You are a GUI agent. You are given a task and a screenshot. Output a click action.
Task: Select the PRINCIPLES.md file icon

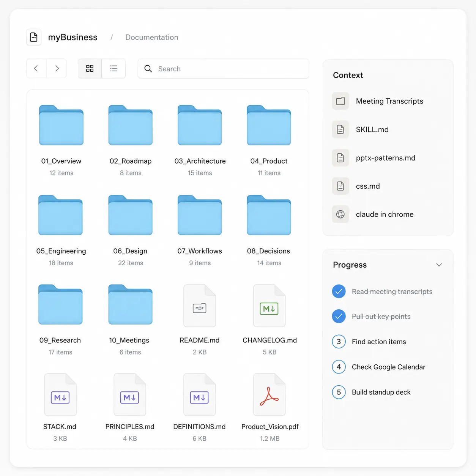point(130,395)
